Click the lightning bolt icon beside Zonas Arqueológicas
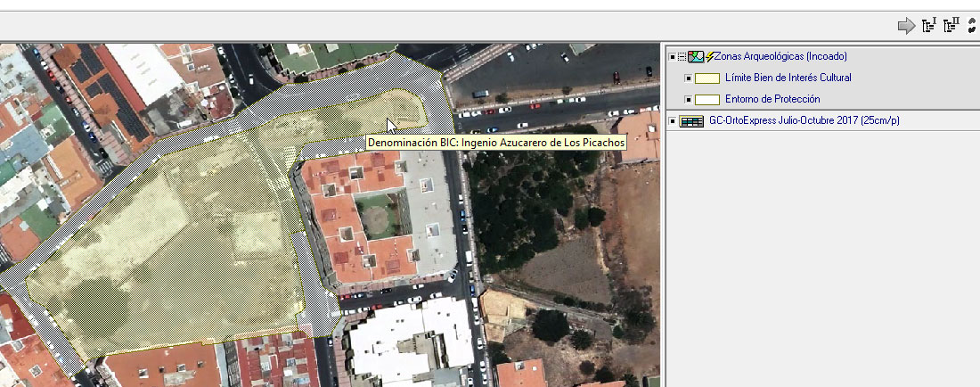The width and height of the screenshot is (980, 387). (x=709, y=57)
